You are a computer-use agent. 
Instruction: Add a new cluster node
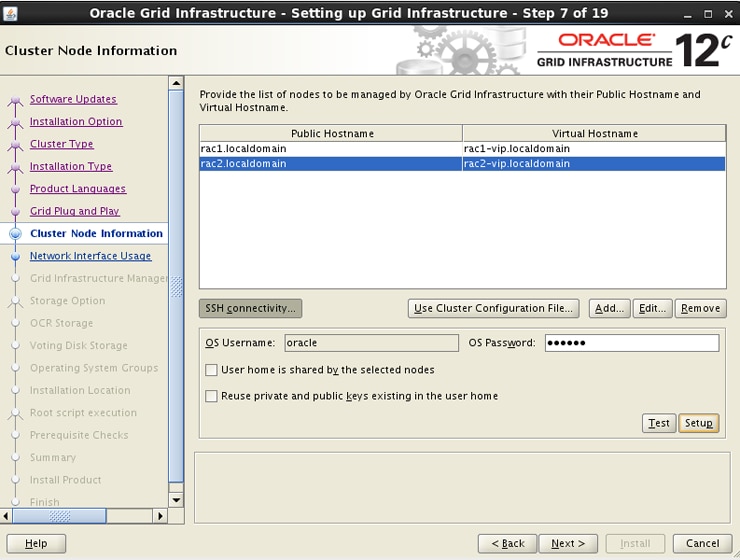[x=609, y=309]
